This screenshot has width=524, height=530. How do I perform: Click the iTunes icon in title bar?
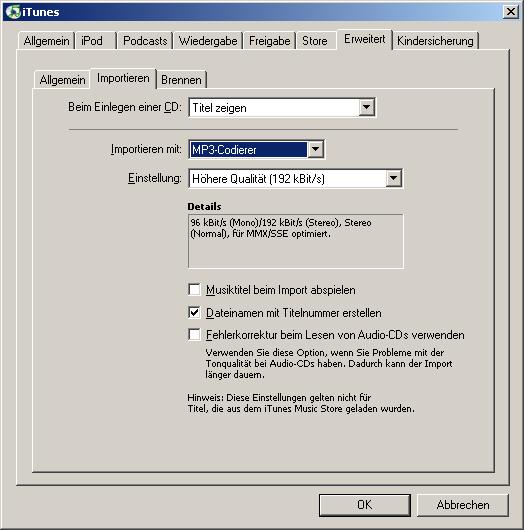point(13,12)
